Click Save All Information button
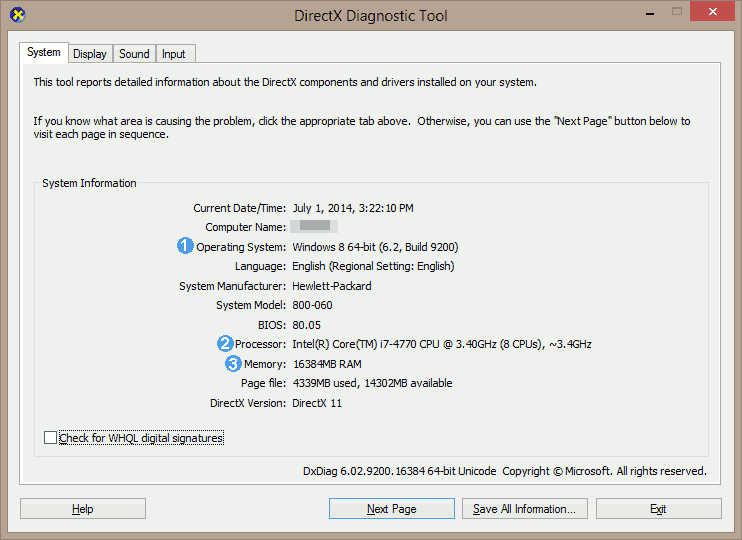Viewport: 742px width, 540px height. pyautogui.click(x=525, y=509)
